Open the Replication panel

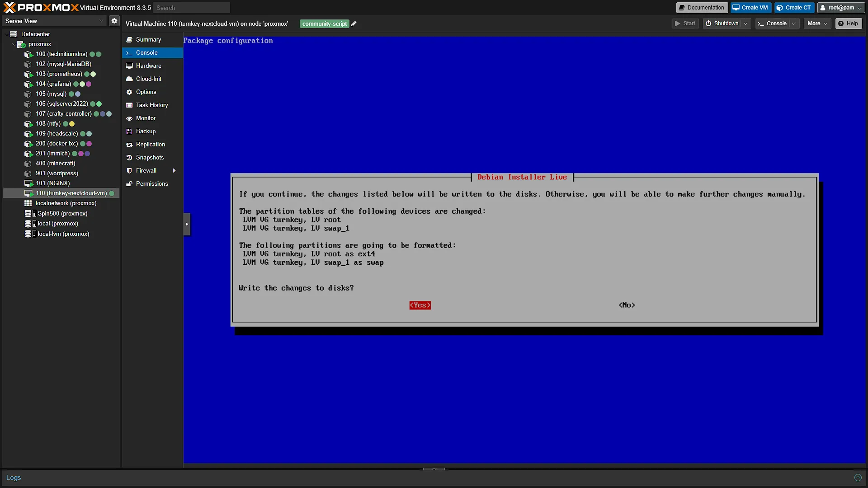(152, 145)
